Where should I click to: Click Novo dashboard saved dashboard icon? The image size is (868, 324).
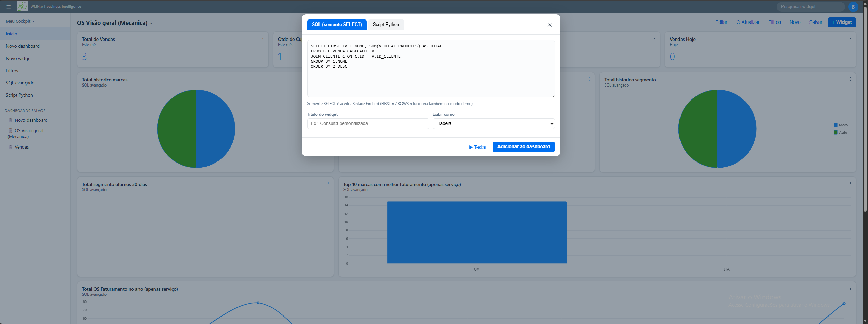[x=11, y=120]
